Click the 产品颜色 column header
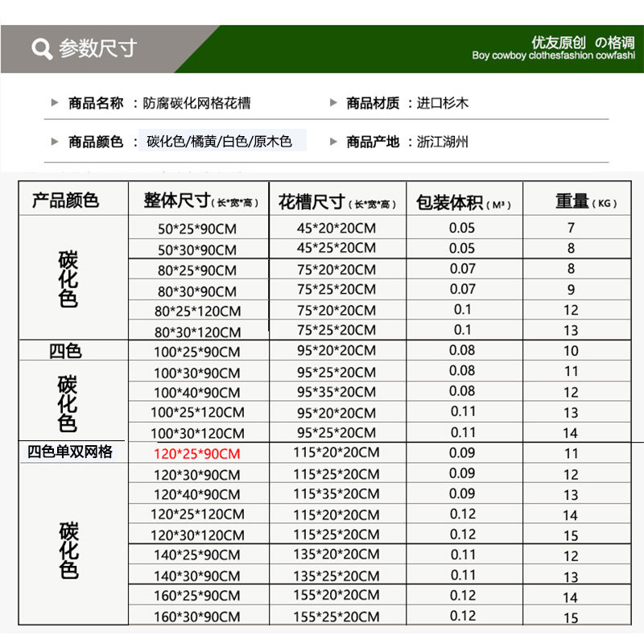Image resolution: width=644 pixels, height=644 pixels. (x=66, y=200)
